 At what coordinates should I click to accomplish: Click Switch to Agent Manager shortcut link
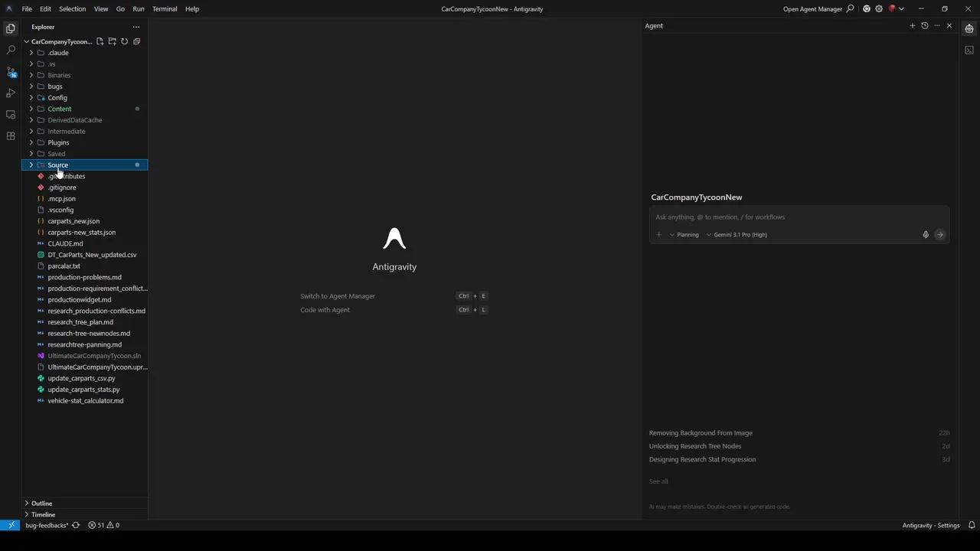pos(338,296)
